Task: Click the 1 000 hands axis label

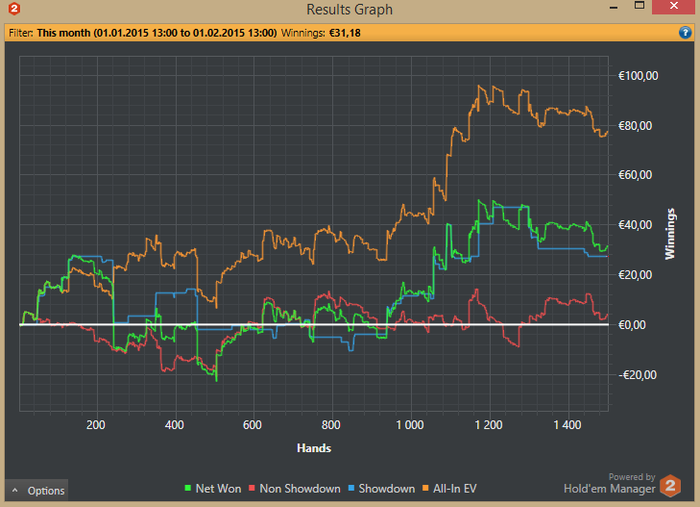Action: (x=410, y=425)
